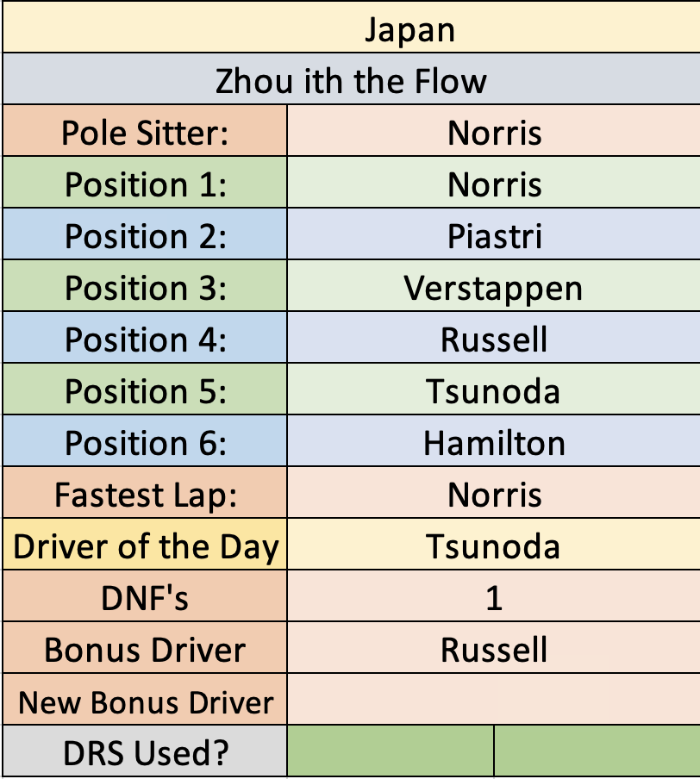Click the empty New Bonus Driver cell
Viewport: 700px width, 779px height.
point(494,699)
